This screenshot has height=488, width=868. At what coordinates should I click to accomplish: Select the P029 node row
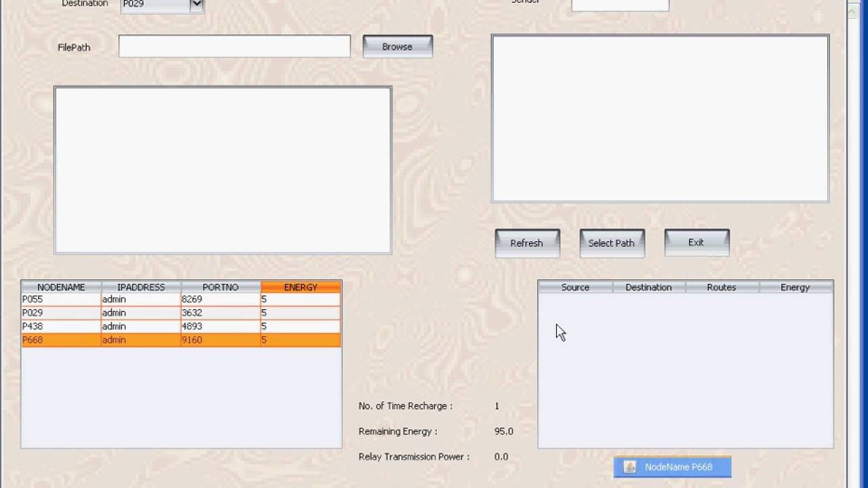181,313
